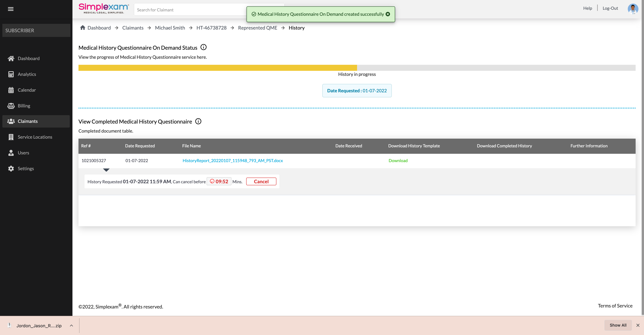Download the history template

coord(398,161)
